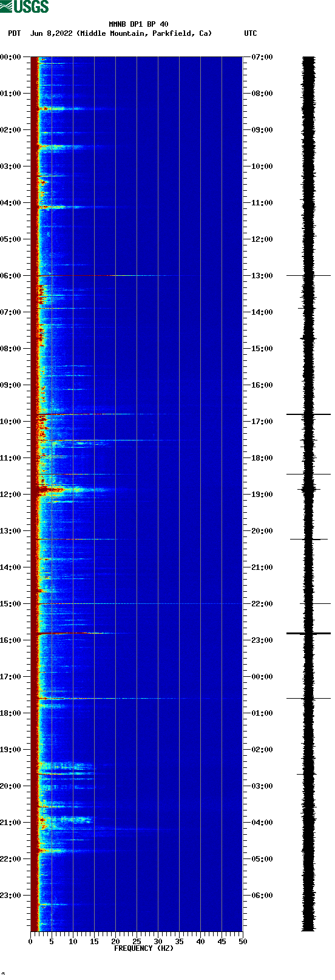Click the 'UTC' timezone label
The height and width of the screenshot is (980, 335).
pyautogui.click(x=251, y=33)
